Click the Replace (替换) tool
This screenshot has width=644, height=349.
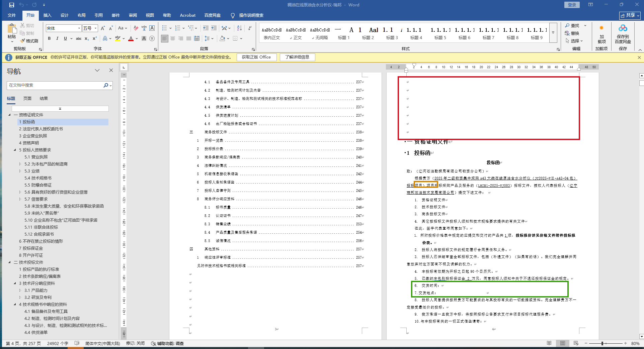pos(572,33)
